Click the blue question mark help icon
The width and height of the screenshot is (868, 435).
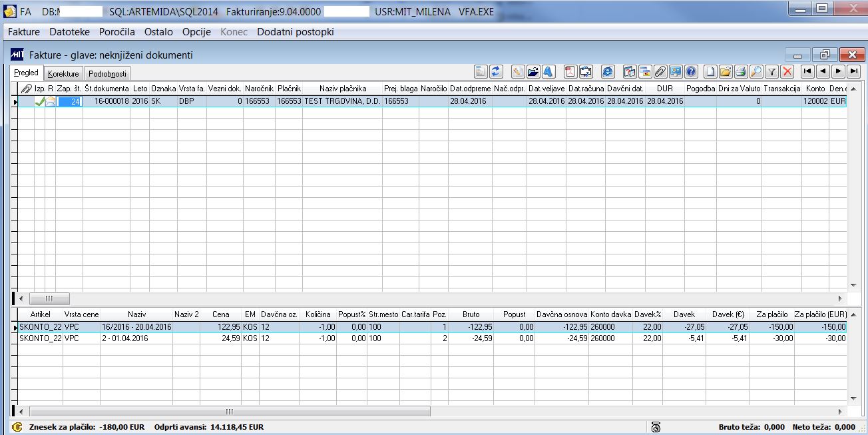coord(691,71)
